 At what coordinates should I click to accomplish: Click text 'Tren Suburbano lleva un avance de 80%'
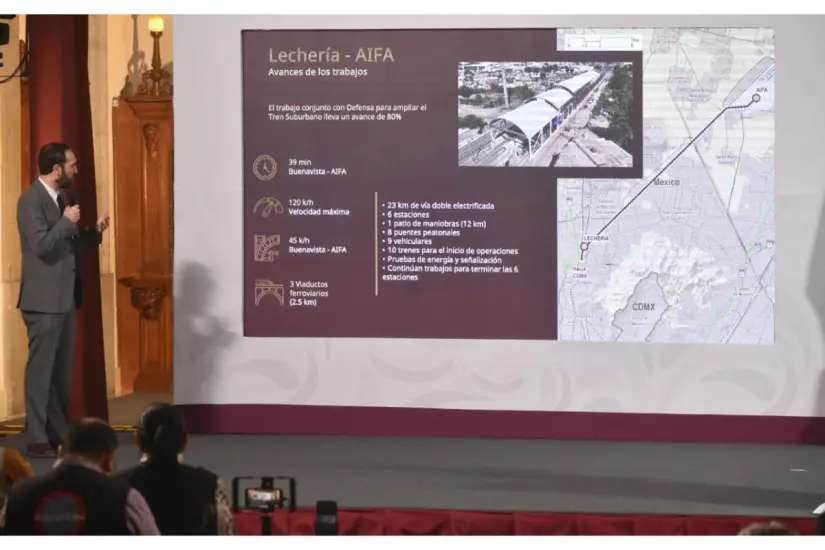pos(335,117)
